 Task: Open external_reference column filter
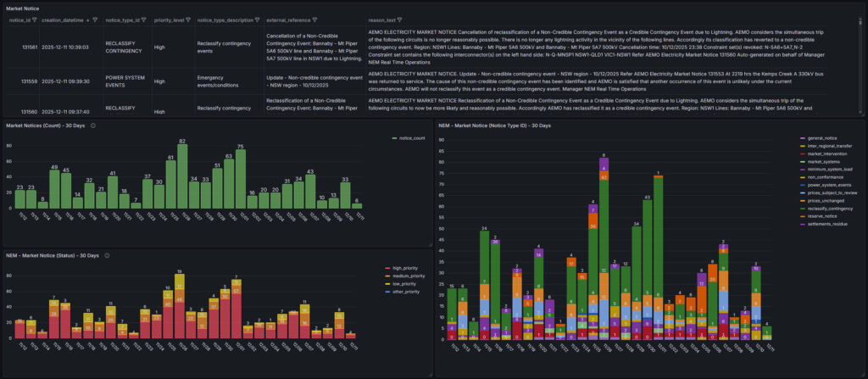pos(314,20)
